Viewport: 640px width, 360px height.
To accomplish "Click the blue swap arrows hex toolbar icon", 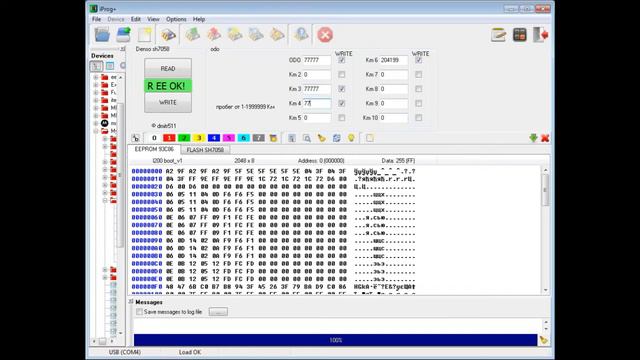I will coord(336,138).
